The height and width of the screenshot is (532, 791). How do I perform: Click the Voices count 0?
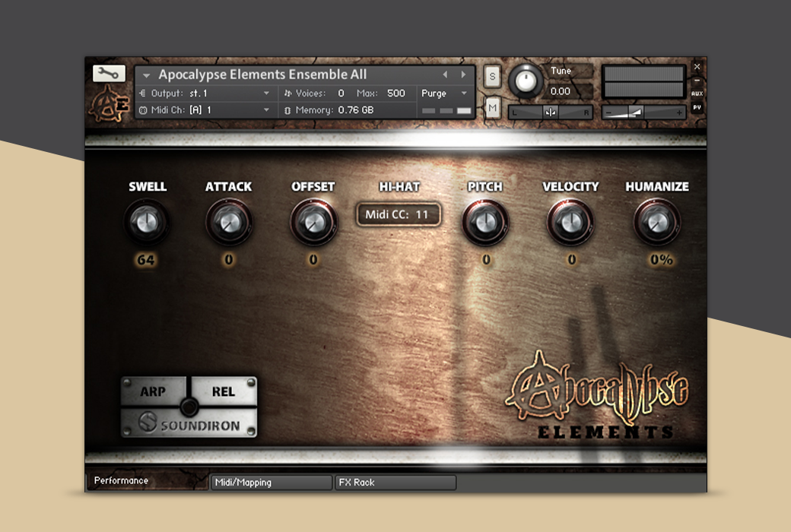coord(341,93)
